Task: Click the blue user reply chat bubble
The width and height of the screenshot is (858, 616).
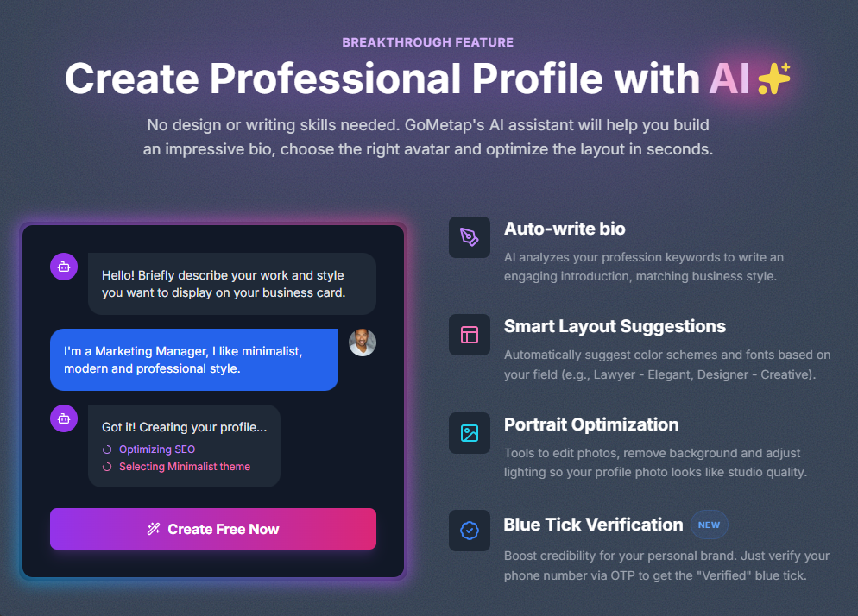Action: click(193, 360)
